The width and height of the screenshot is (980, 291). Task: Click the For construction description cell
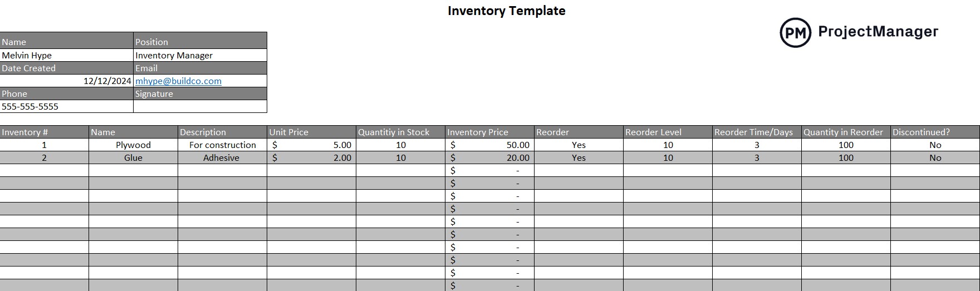tap(223, 145)
